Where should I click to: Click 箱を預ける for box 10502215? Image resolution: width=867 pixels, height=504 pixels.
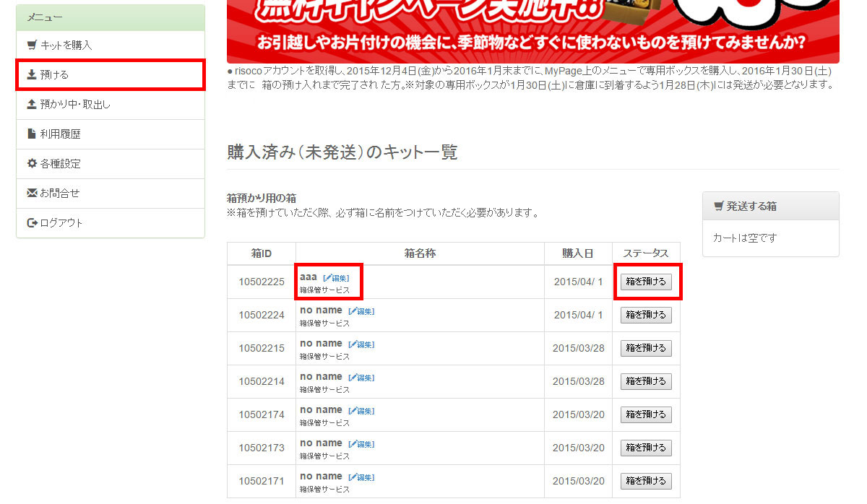646,348
